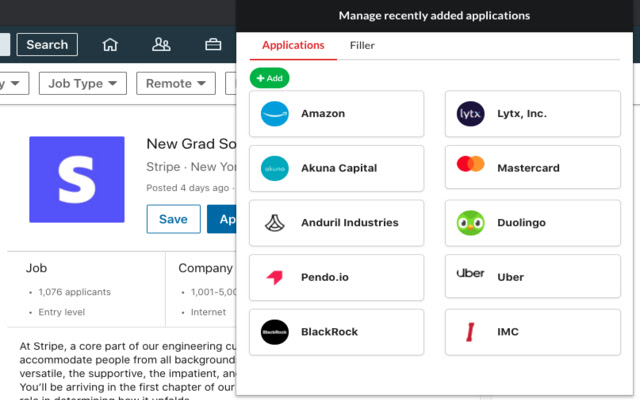Click the Stripe company logo thumbnail

click(x=77, y=180)
